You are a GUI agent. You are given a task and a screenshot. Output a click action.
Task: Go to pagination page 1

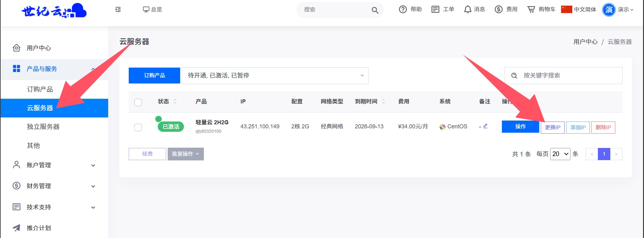point(604,154)
